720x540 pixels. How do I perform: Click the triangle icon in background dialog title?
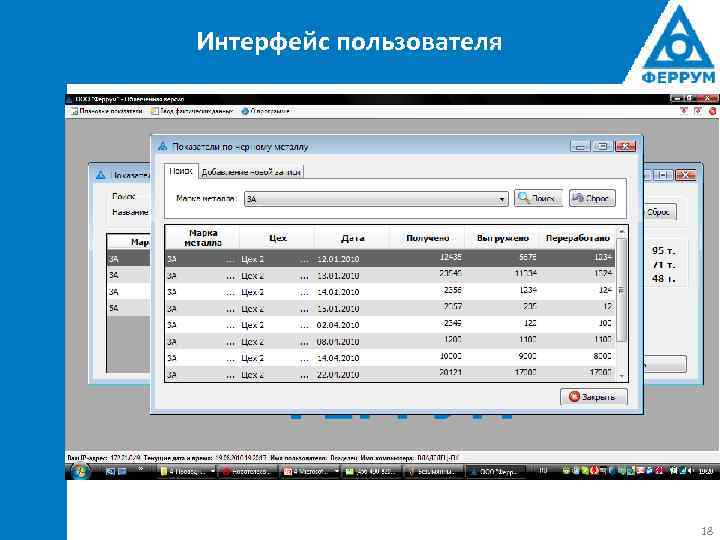101,175
